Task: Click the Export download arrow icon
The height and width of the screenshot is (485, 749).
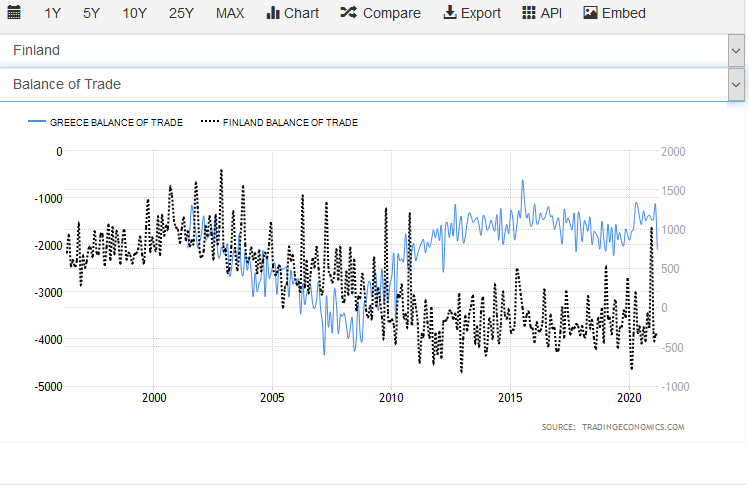Action: [x=449, y=13]
